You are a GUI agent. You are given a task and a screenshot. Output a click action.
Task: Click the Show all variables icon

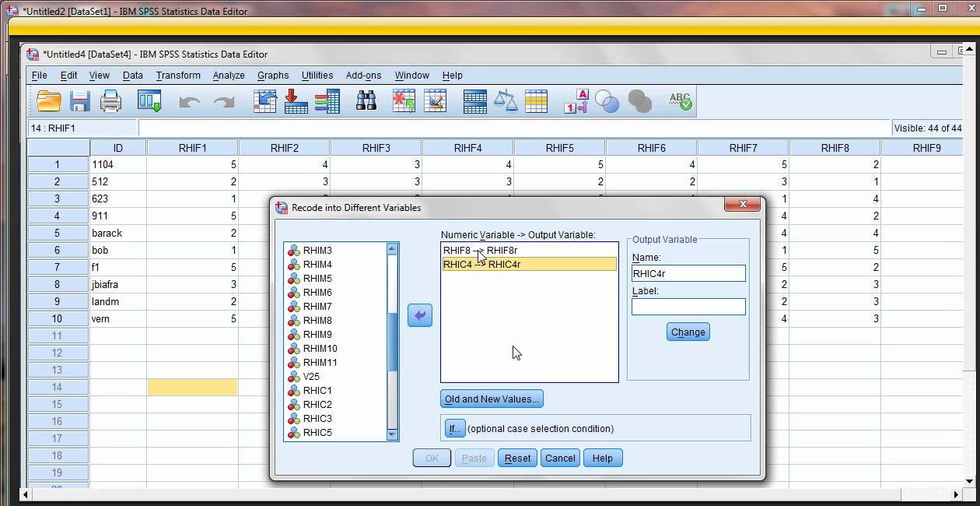[639, 101]
